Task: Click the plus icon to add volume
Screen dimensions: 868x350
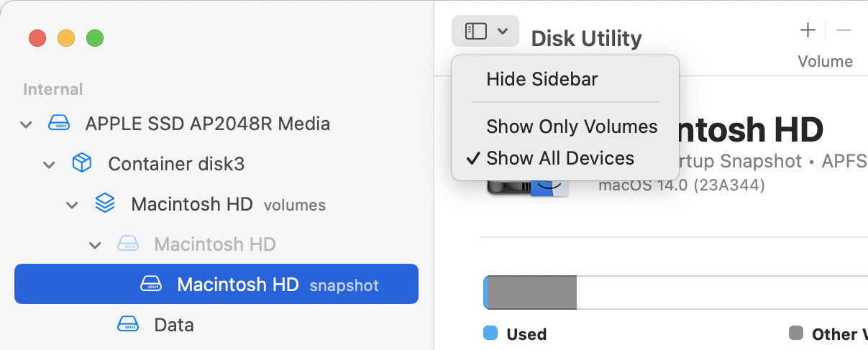Action: coord(808,30)
